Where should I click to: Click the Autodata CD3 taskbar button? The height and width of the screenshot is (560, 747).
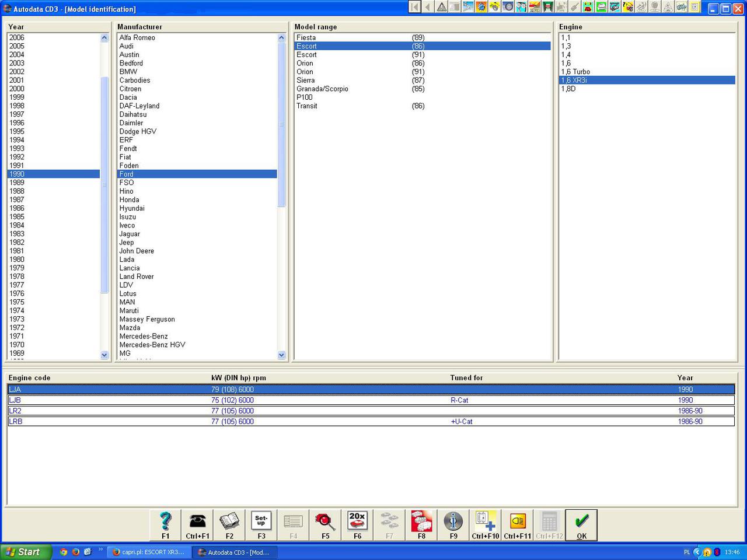tap(234, 552)
